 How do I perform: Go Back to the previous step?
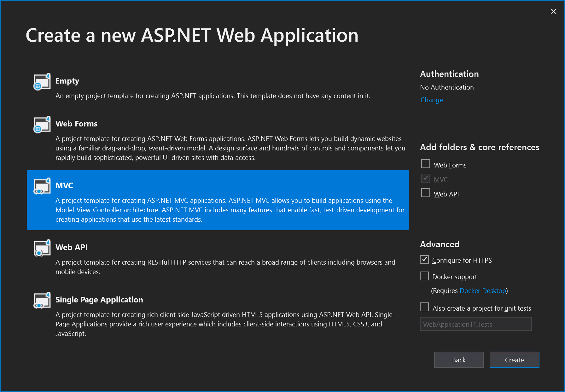click(x=459, y=360)
